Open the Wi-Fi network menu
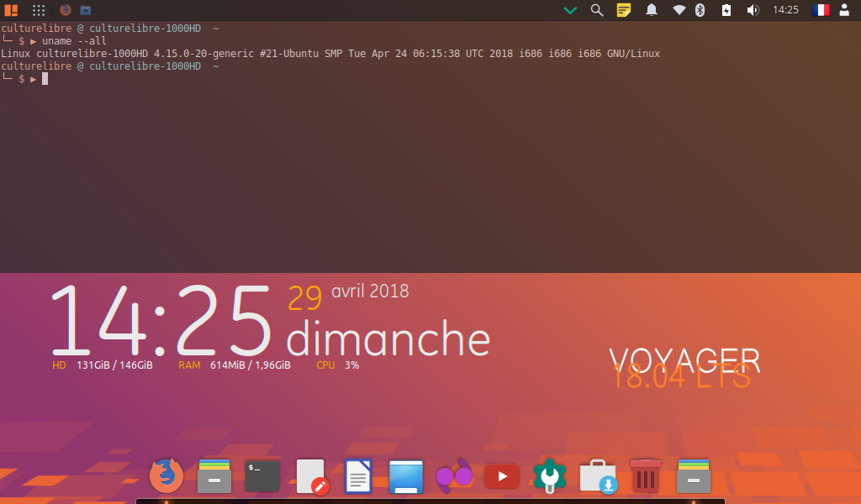Viewport: 861px width, 504px height. 679,10
